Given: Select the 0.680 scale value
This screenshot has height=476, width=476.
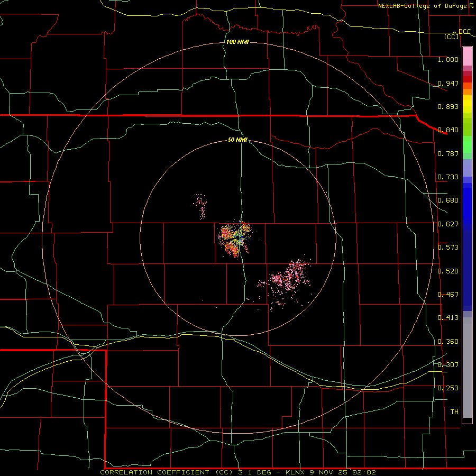Looking at the screenshot, I should (x=448, y=200).
